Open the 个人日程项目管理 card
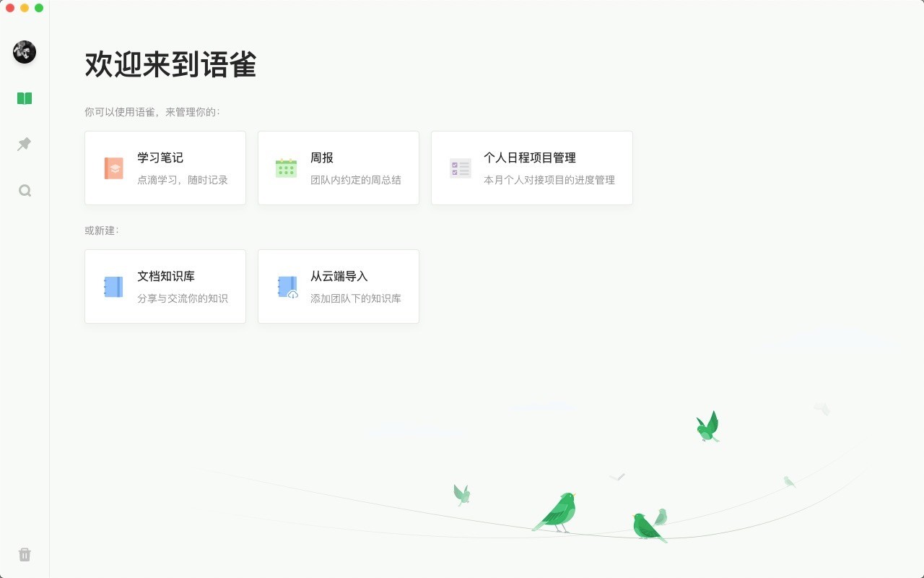Image resolution: width=924 pixels, height=578 pixels. tap(532, 168)
